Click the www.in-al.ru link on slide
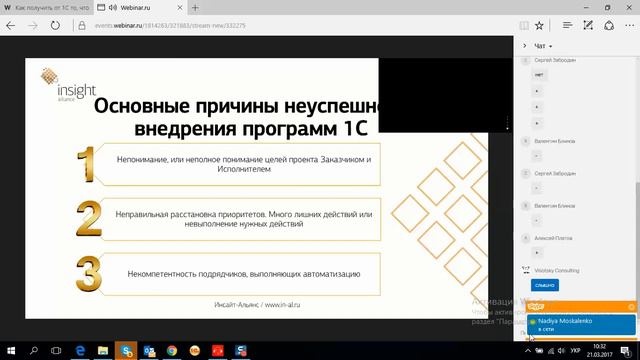The width and height of the screenshot is (640, 360). point(282,304)
